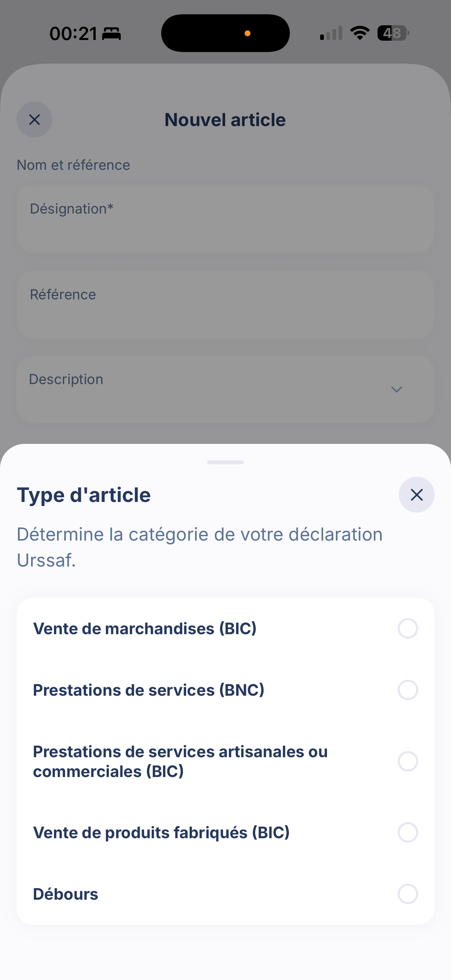Choose the artisanales ou commerciales (BIC) radio
Screen dimensions: 451x980
coord(408,761)
